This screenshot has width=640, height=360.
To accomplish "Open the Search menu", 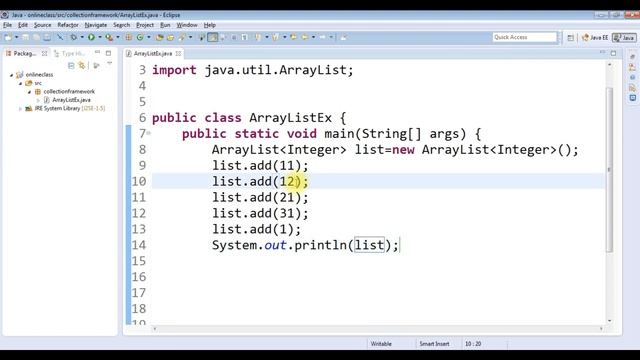I will coord(121,25).
